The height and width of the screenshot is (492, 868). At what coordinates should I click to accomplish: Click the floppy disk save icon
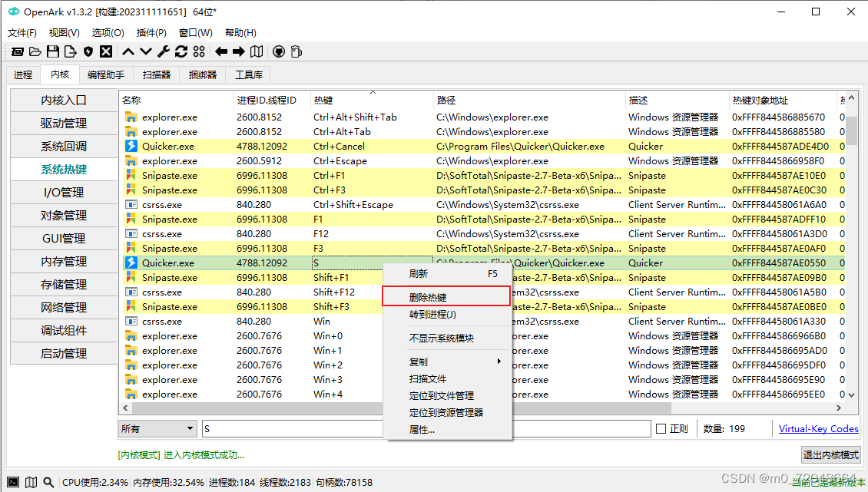point(52,51)
